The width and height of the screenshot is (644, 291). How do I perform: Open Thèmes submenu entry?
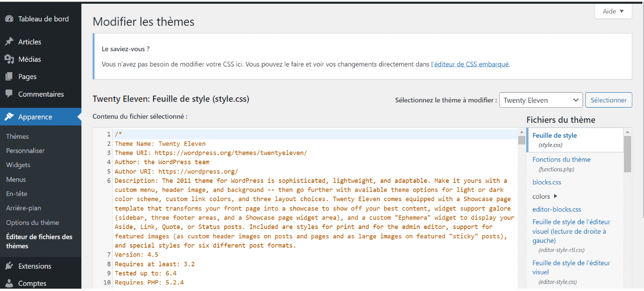[17, 136]
